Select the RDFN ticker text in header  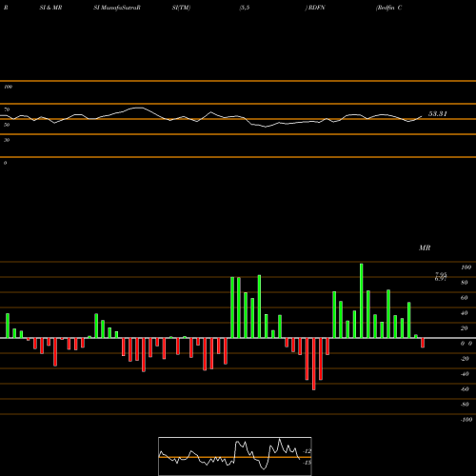click(x=316, y=8)
